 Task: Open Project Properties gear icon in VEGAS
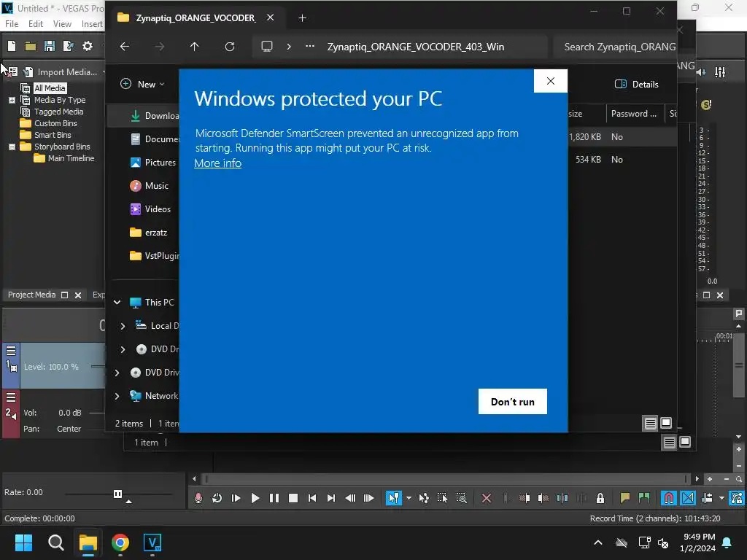(88, 46)
